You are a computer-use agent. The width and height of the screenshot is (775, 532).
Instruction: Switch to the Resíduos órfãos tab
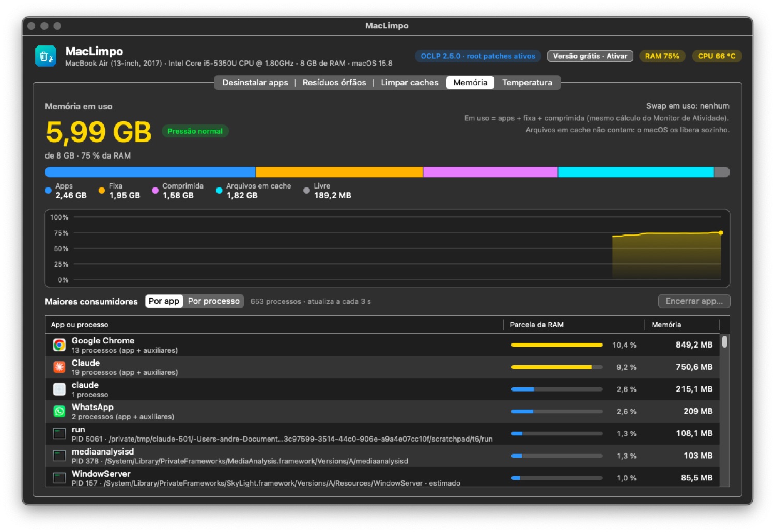tap(334, 83)
